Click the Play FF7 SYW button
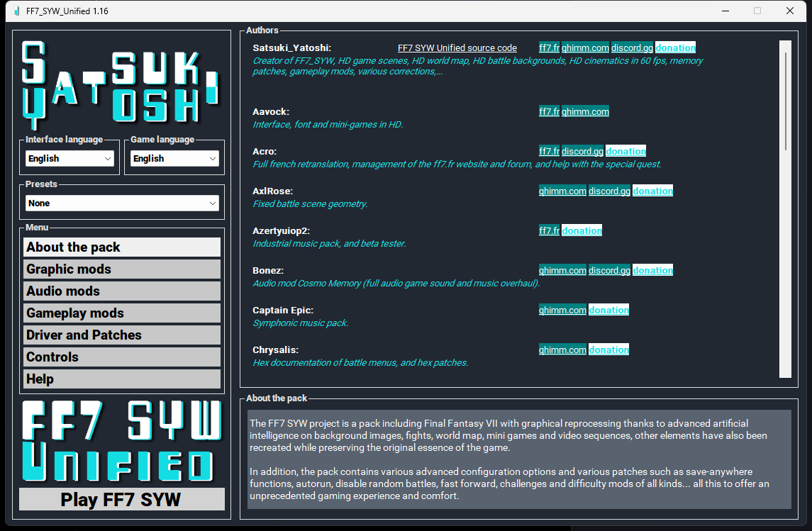This screenshot has height=531, width=812. pos(122,499)
